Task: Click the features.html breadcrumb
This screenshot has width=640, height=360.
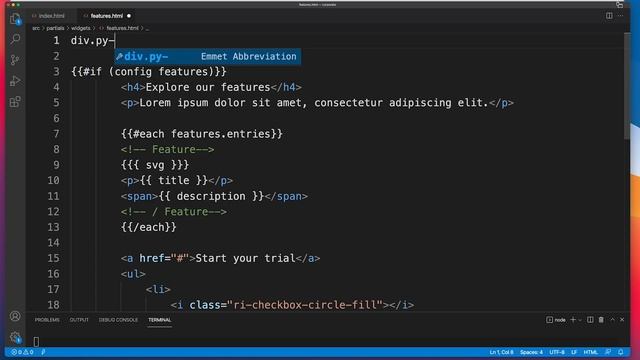Action: [122, 28]
